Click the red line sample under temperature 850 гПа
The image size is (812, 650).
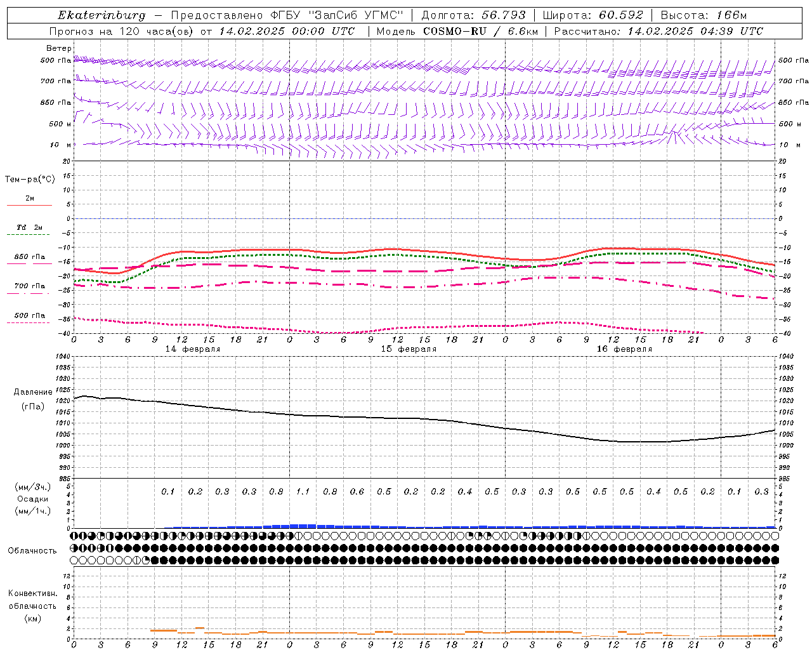28,264
